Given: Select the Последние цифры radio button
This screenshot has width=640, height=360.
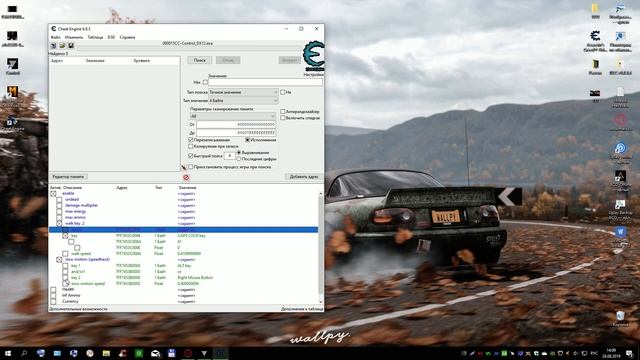Looking at the screenshot, I should (239, 159).
